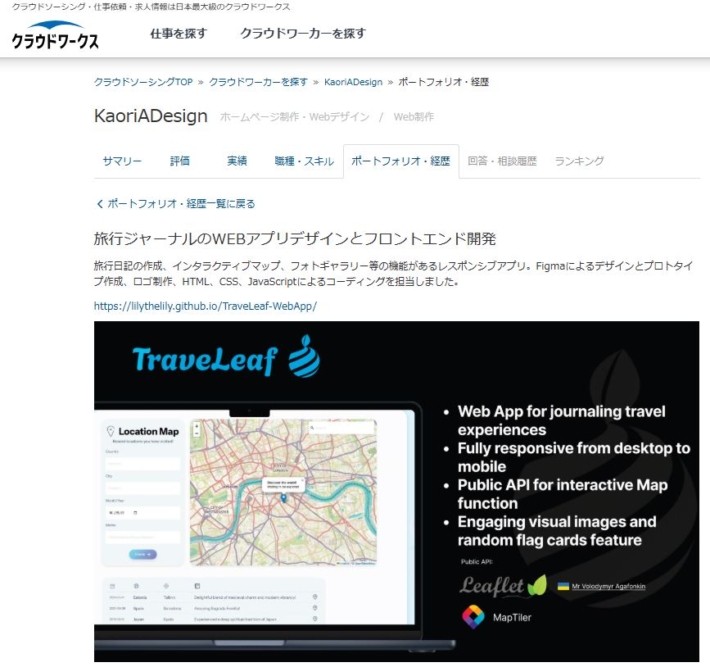
Task: Click the London map in laptop mockup
Action: point(283,492)
